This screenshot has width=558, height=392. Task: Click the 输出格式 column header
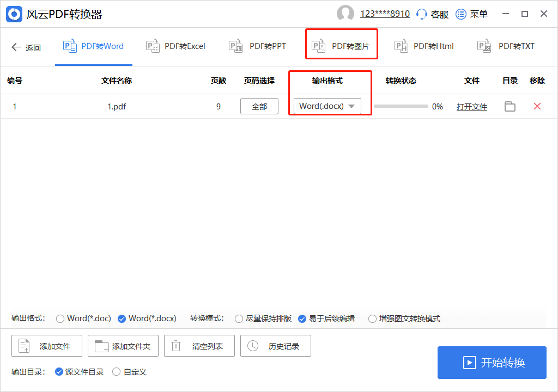(327, 81)
